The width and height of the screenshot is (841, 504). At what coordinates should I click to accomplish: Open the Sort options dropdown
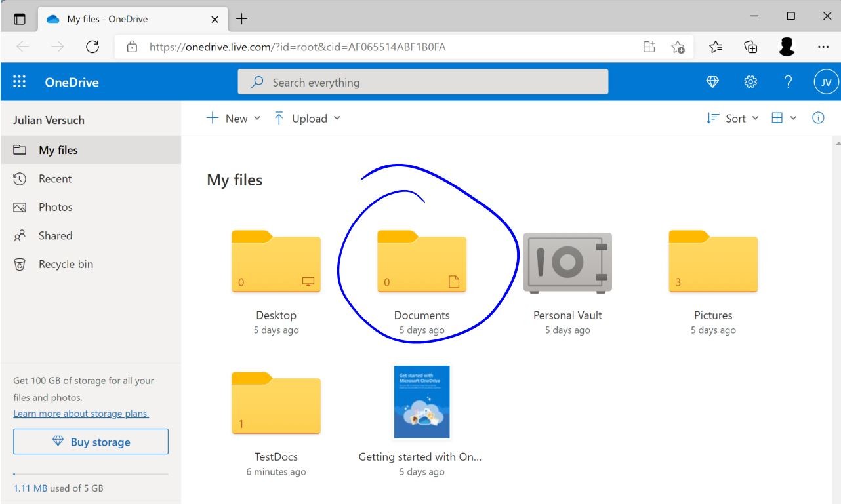733,118
